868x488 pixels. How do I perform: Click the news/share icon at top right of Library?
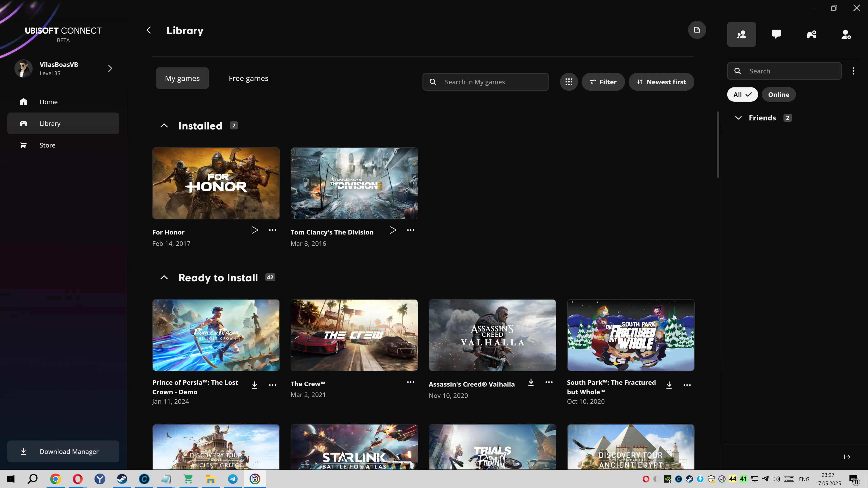pyautogui.click(x=697, y=30)
